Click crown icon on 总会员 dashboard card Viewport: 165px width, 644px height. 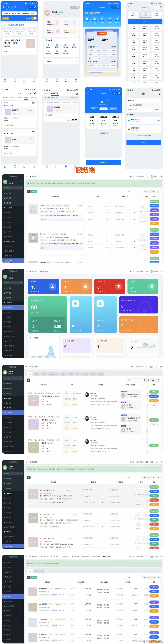pos(86,287)
